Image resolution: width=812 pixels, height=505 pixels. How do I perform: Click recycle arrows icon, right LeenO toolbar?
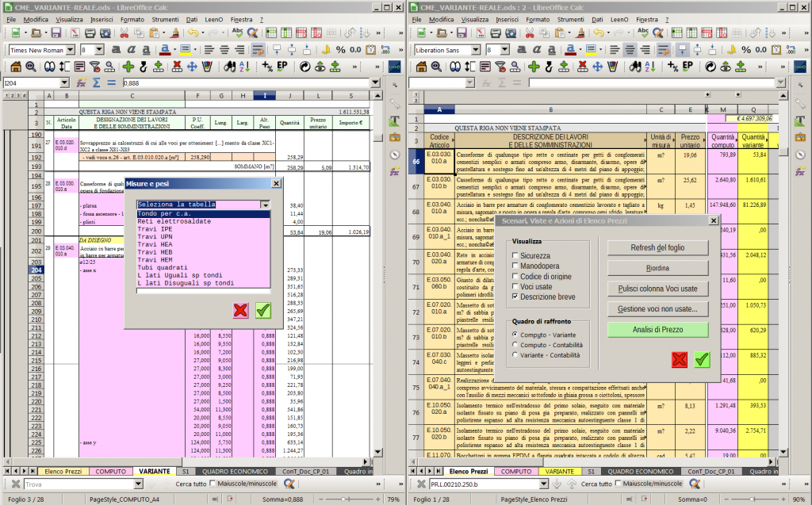(x=710, y=67)
